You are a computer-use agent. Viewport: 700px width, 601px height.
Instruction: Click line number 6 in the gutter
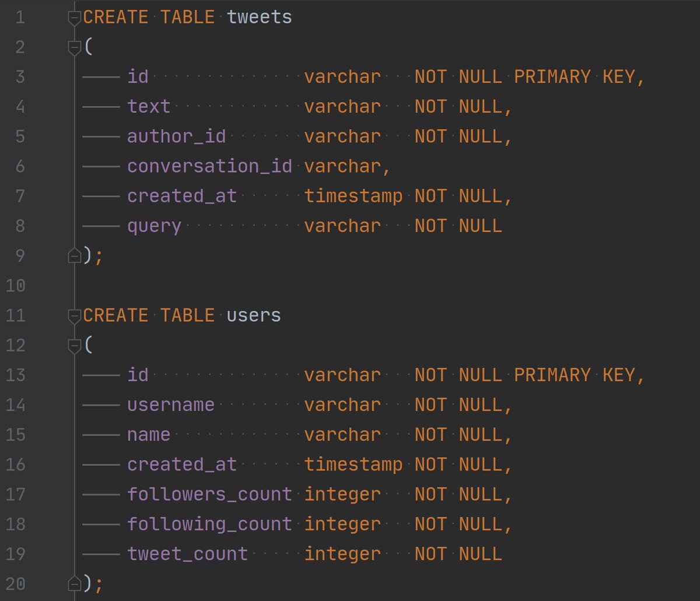[20, 166]
